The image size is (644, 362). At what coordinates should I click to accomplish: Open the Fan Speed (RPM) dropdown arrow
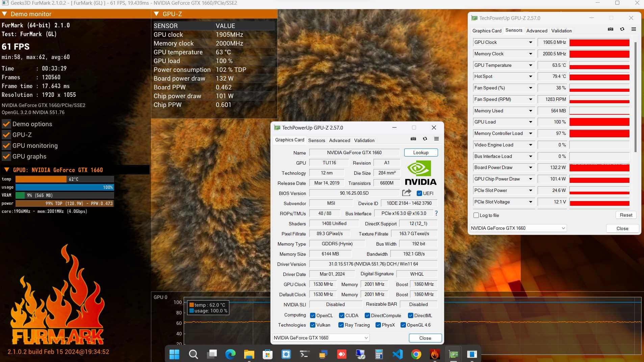click(x=531, y=99)
